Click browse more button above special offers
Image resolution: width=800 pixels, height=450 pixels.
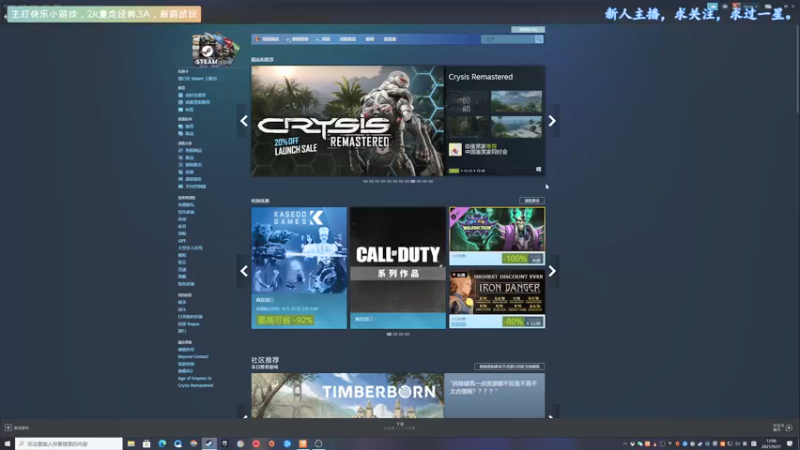click(532, 201)
